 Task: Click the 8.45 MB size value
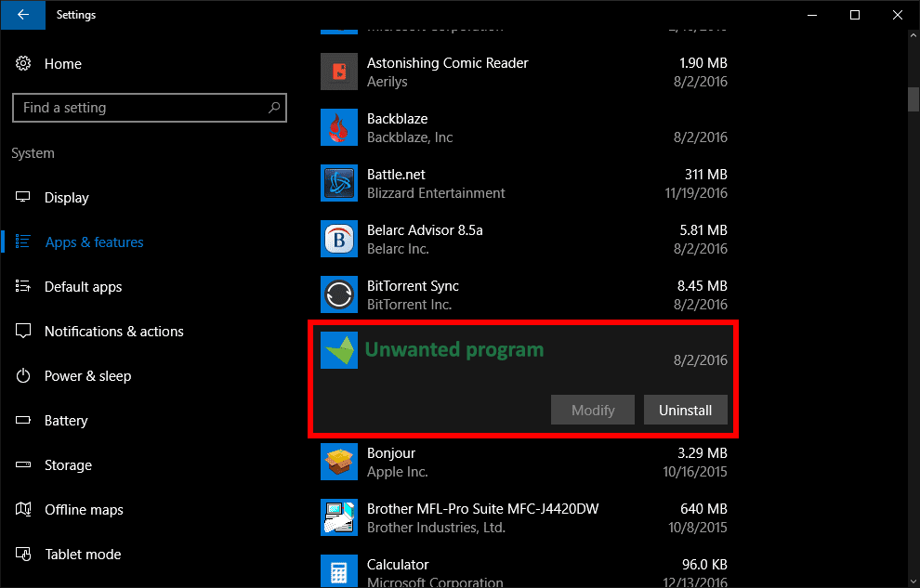pos(702,285)
